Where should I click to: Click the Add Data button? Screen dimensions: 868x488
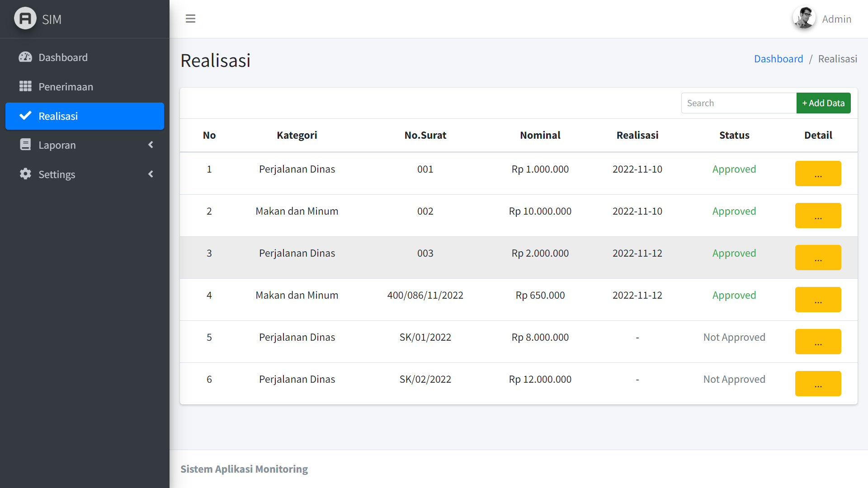click(823, 103)
